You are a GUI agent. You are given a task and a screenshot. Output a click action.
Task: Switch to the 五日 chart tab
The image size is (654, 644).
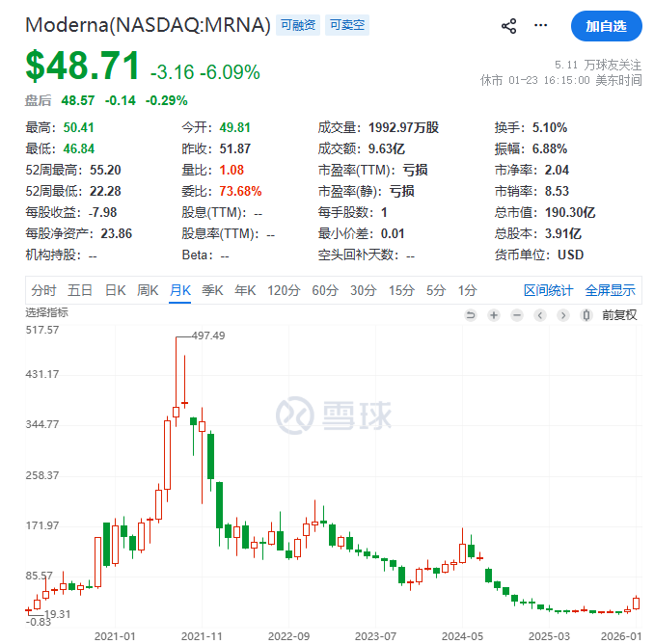coord(80,290)
